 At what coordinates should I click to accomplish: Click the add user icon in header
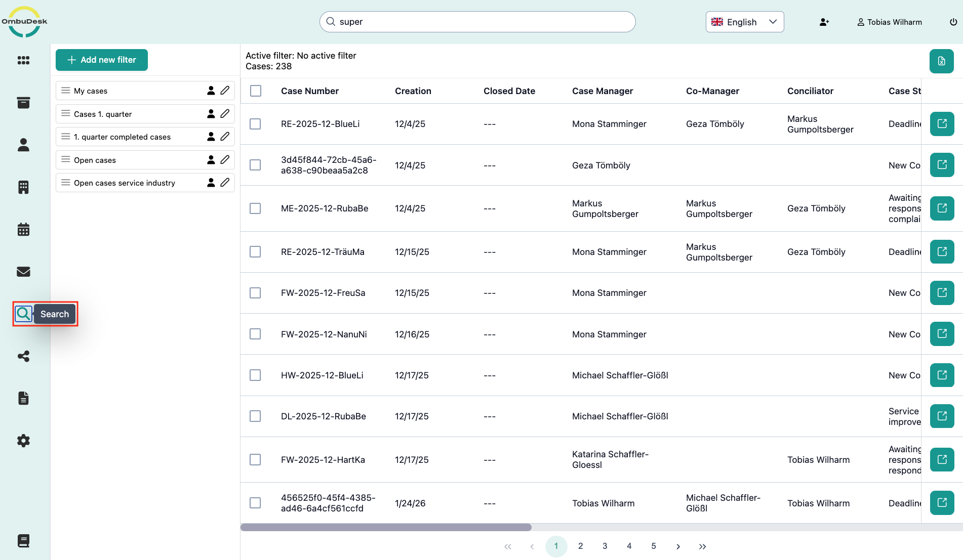tap(824, 22)
